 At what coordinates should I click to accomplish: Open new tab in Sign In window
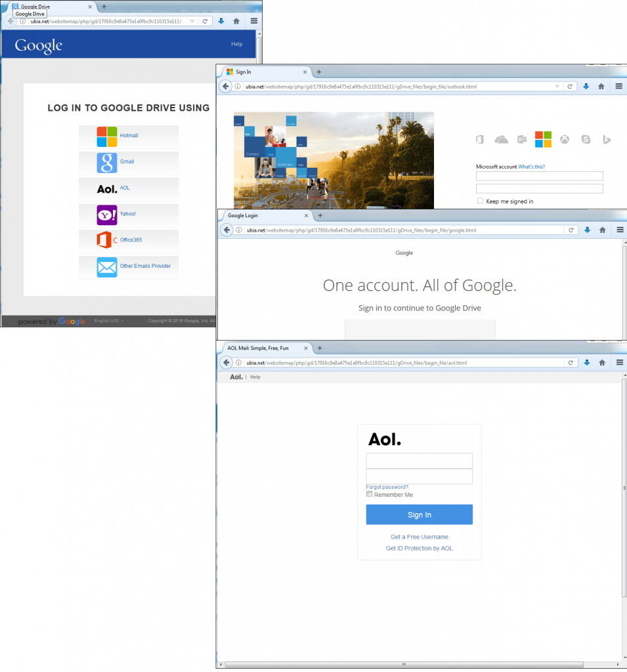pos(318,72)
